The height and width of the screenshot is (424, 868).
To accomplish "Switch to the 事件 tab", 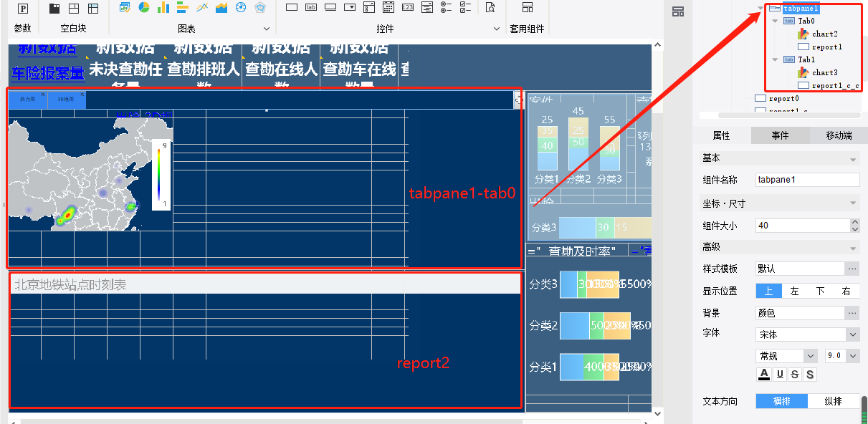I will coord(780,136).
